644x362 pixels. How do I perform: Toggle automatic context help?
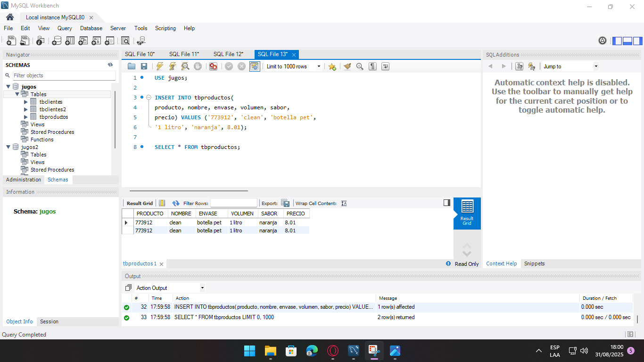[x=532, y=66]
